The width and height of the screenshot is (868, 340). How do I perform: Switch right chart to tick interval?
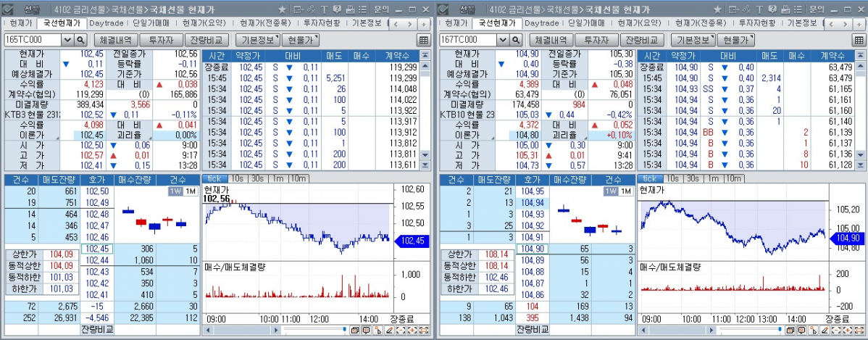(649, 178)
